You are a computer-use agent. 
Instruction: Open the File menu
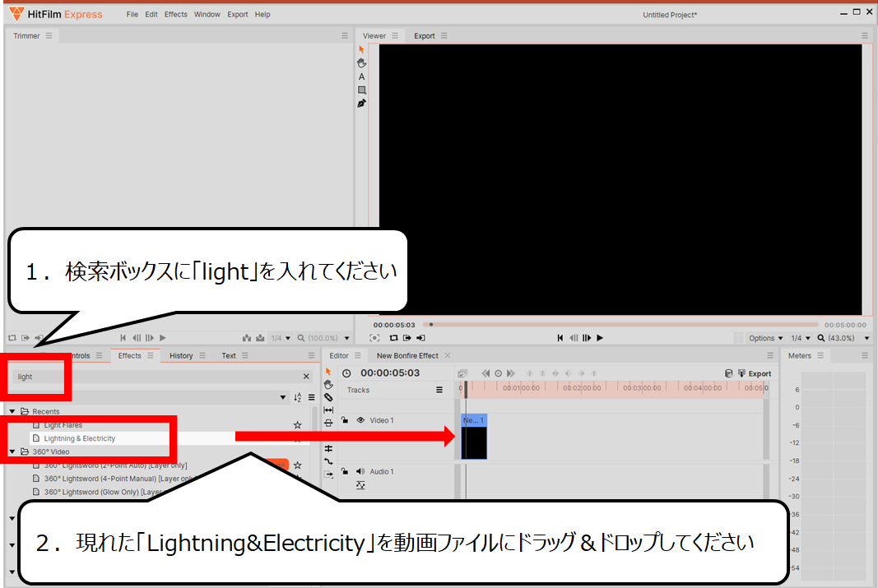click(x=132, y=15)
